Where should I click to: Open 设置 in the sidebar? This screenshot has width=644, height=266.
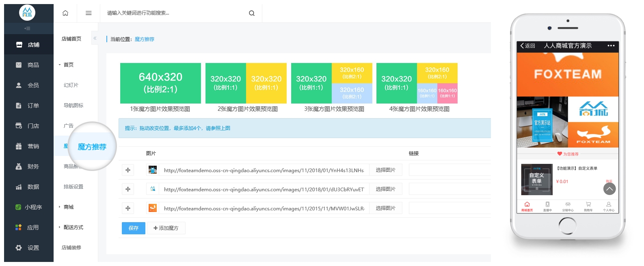coord(28,248)
